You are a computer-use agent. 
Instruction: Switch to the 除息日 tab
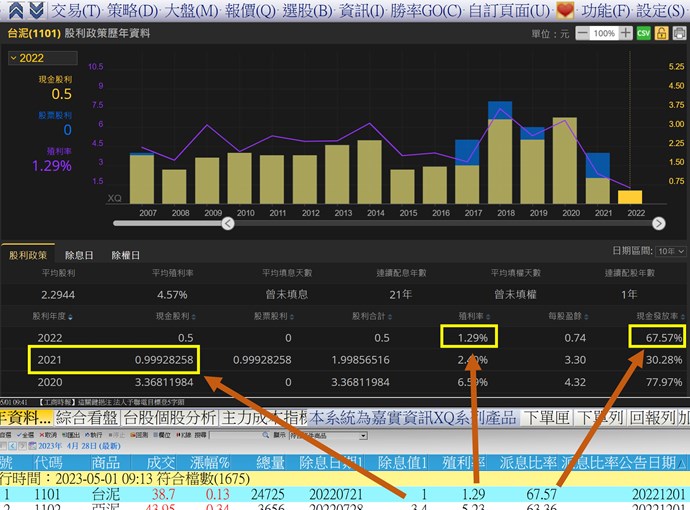[x=80, y=256]
